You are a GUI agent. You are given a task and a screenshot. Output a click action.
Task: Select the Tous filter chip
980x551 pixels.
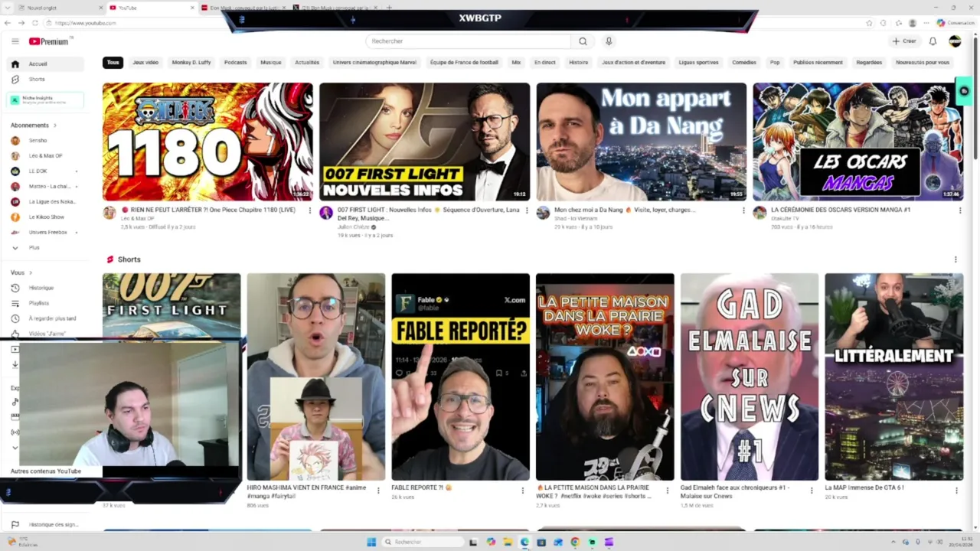[x=113, y=63]
